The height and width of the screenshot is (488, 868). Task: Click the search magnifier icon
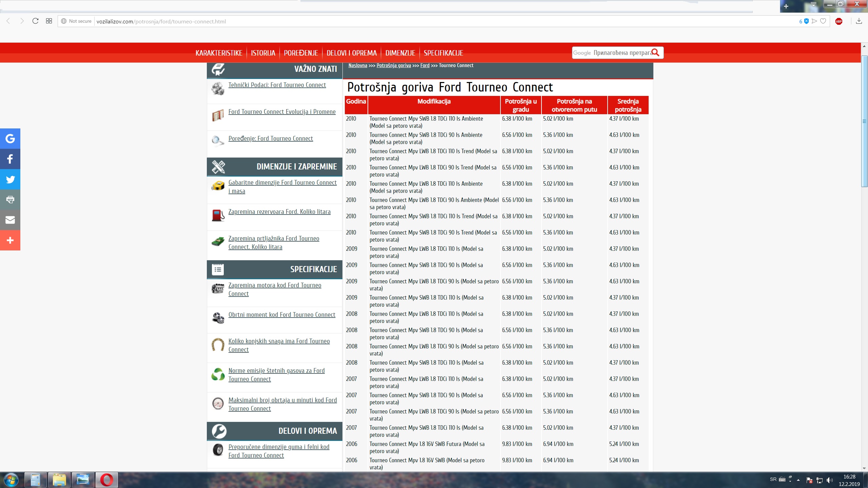pyautogui.click(x=655, y=53)
